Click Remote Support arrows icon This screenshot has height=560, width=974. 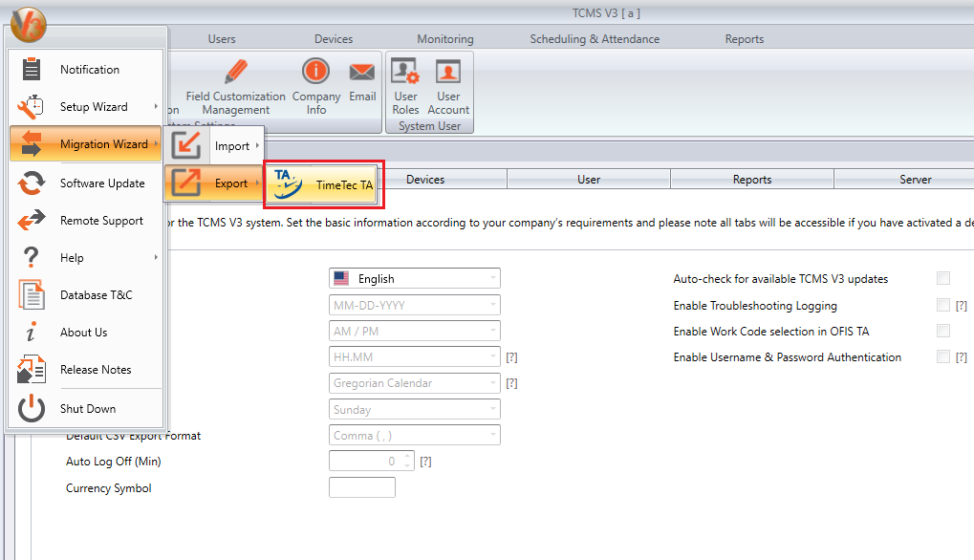point(31,220)
